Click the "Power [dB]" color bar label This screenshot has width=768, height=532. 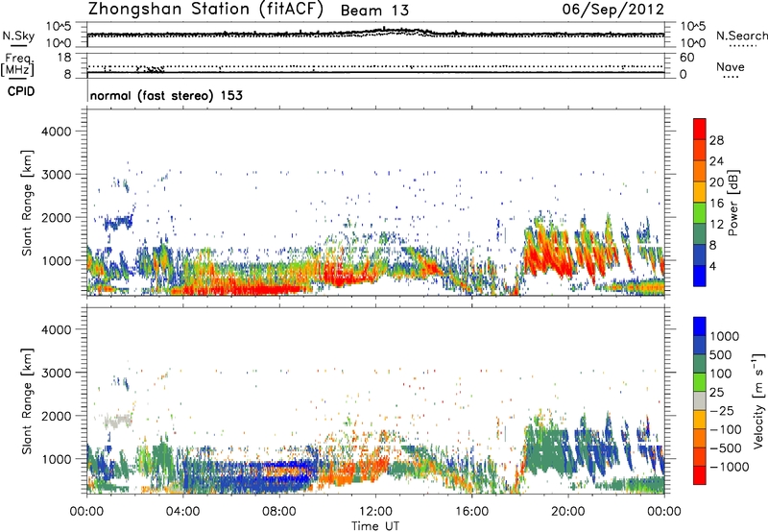pos(732,203)
